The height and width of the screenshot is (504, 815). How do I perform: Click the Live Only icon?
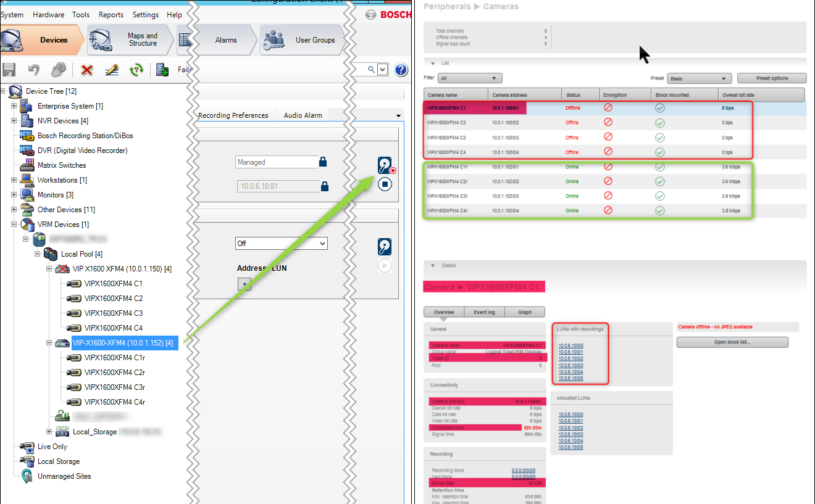click(27, 446)
